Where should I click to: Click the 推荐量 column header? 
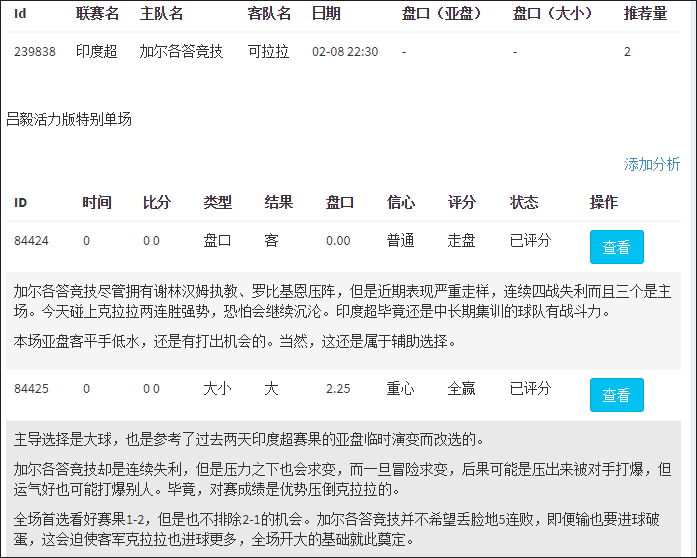coord(645,13)
